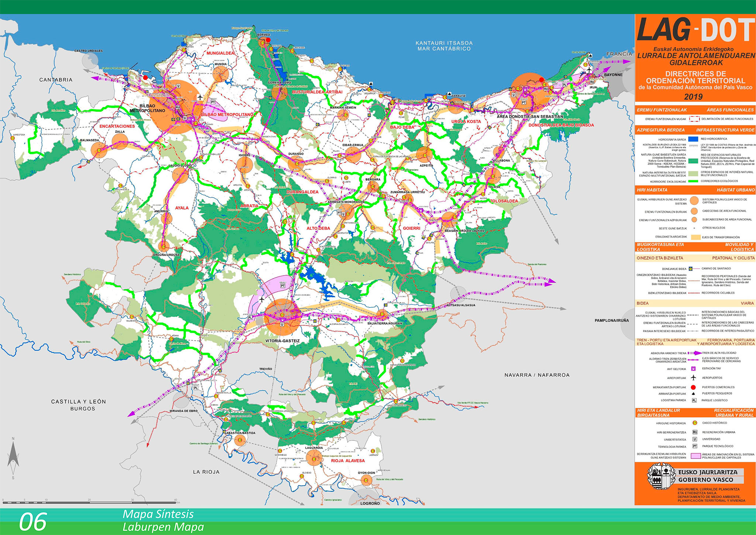Click the Mapa Síntesis title in footer
Screen dimensions: 756x535
(x=158, y=514)
